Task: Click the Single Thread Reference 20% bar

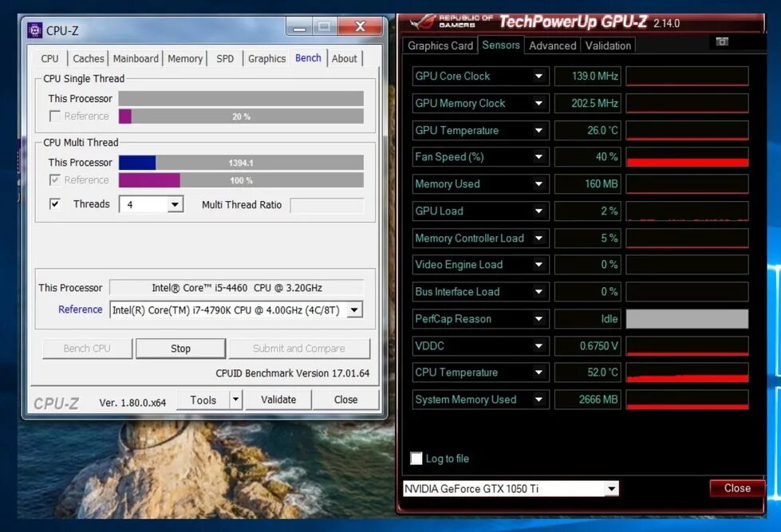Action: [241, 116]
